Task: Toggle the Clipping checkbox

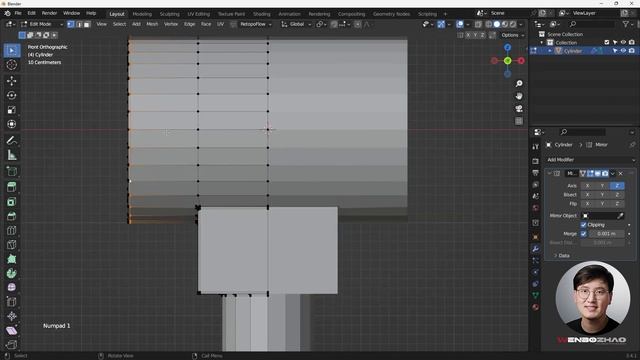Action: (x=584, y=225)
